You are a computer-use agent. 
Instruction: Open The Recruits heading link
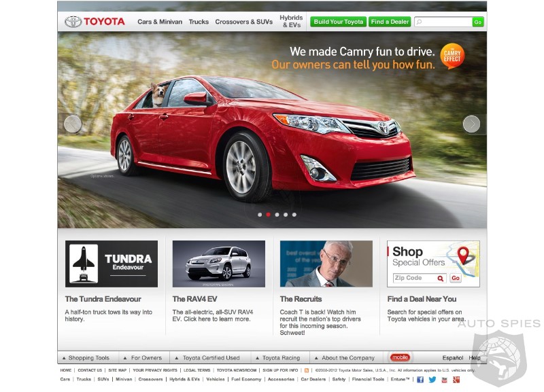[301, 299]
